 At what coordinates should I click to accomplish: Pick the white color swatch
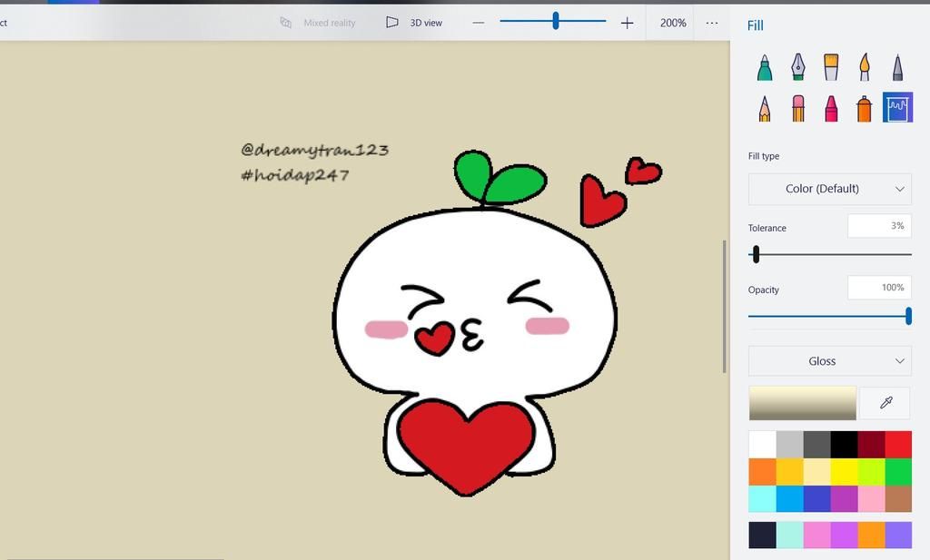pyautogui.click(x=762, y=445)
